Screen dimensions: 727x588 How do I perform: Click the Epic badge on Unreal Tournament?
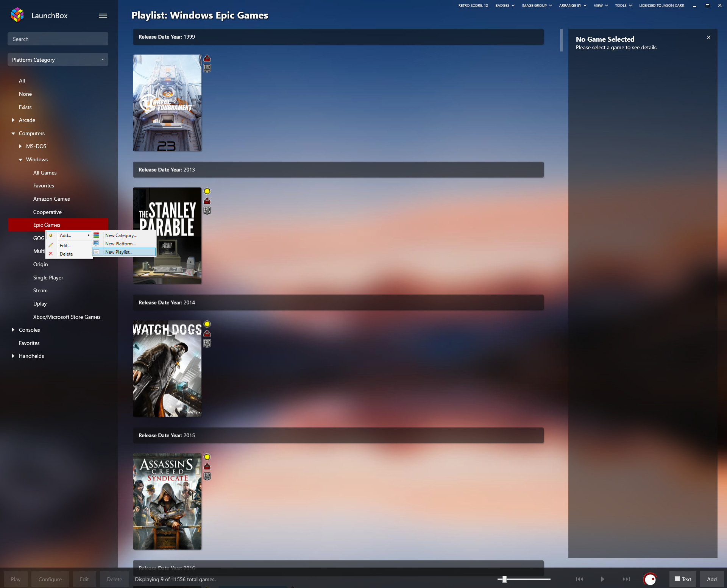207,68
